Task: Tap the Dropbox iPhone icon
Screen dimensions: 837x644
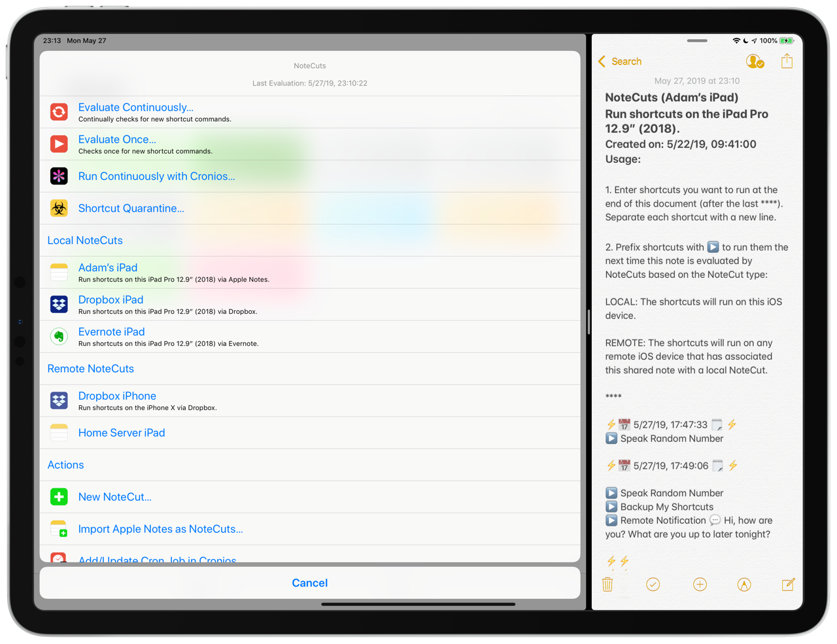Action: point(59,400)
